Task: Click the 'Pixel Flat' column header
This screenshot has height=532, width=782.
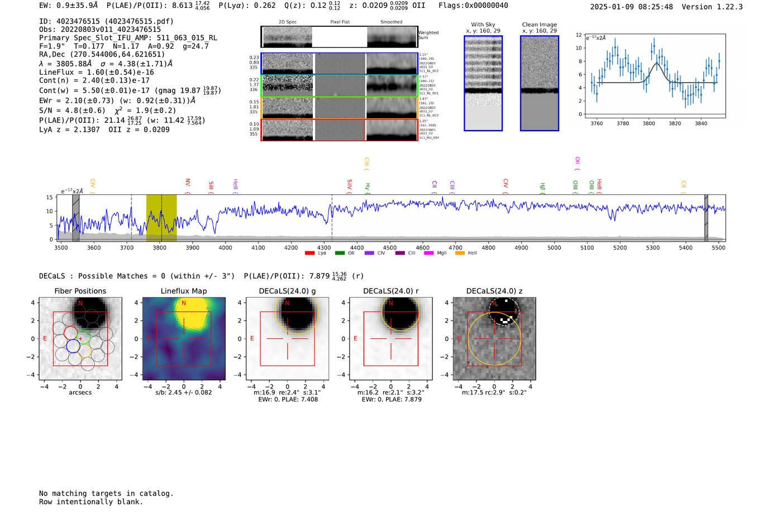Action: [340, 22]
